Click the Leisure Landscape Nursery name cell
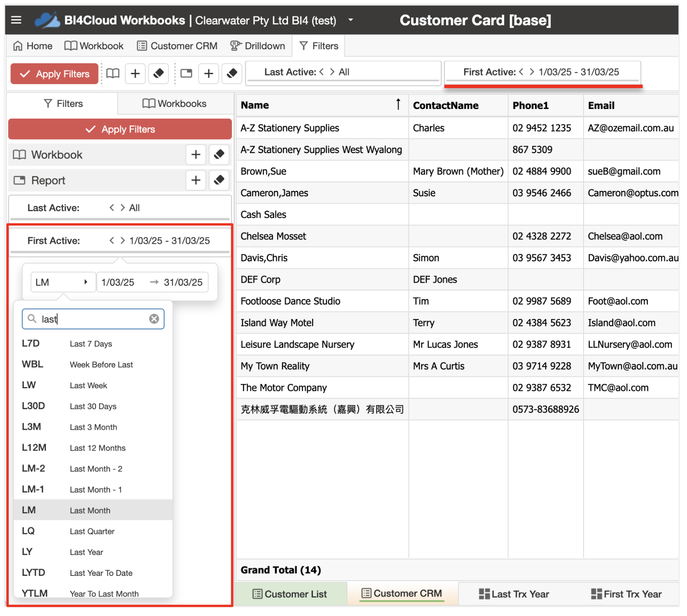Viewport: 687px width, 616px height. click(323, 344)
